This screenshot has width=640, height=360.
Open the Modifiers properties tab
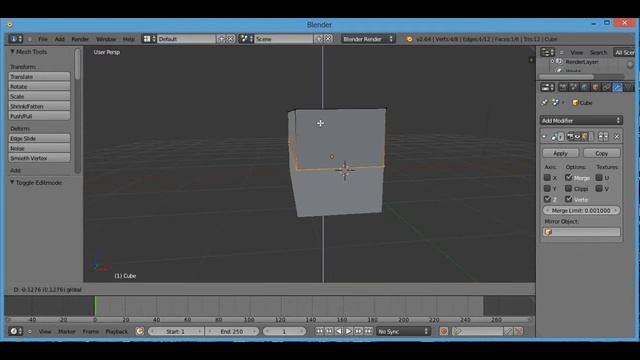618,87
